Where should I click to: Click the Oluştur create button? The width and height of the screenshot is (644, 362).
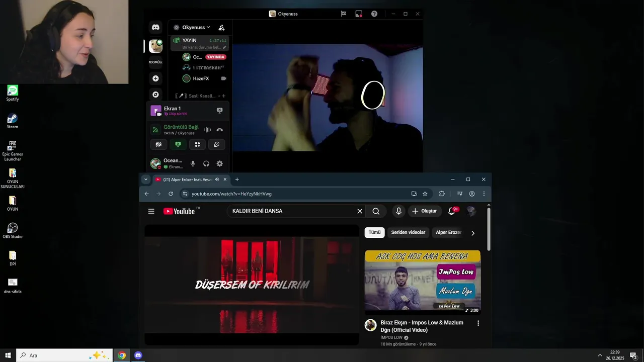pyautogui.click(x=425, y=211)
